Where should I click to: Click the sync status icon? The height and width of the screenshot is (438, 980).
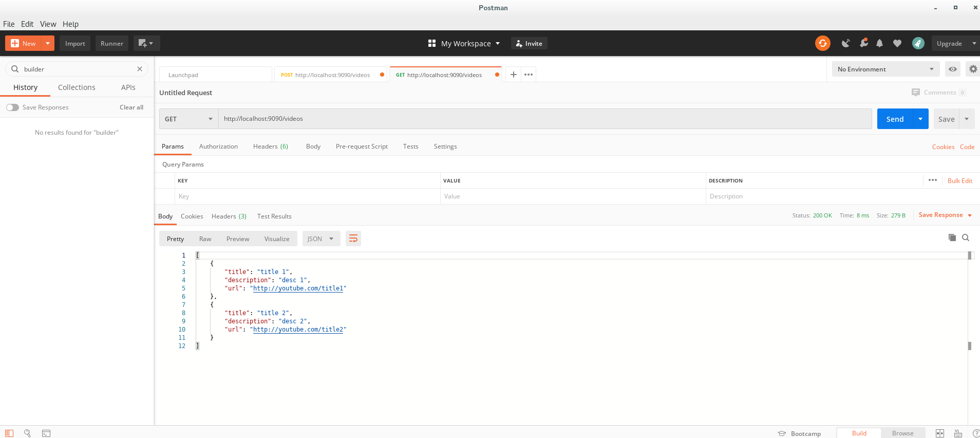(822, 43)
